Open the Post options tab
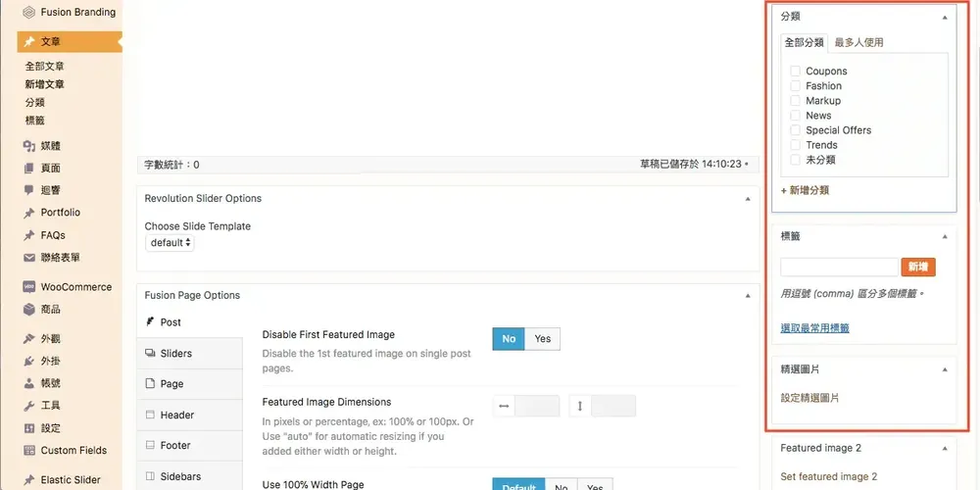Screen dimensions: 980x490 pos(189,322)
